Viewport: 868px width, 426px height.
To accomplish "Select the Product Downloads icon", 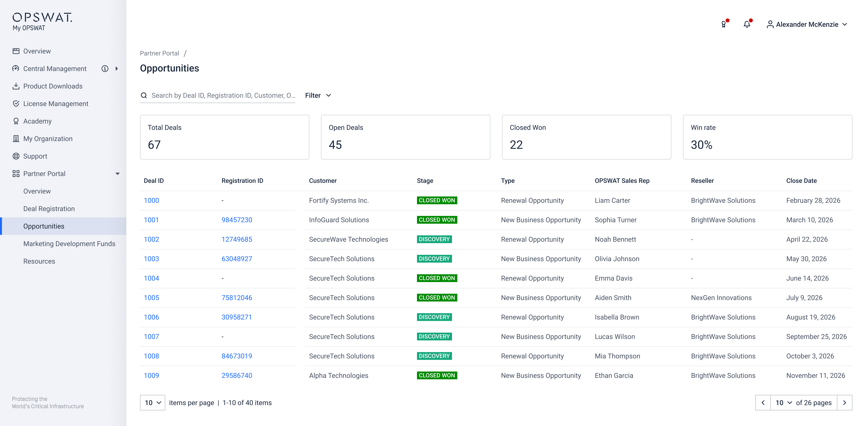I will click(x=16, y=86).
